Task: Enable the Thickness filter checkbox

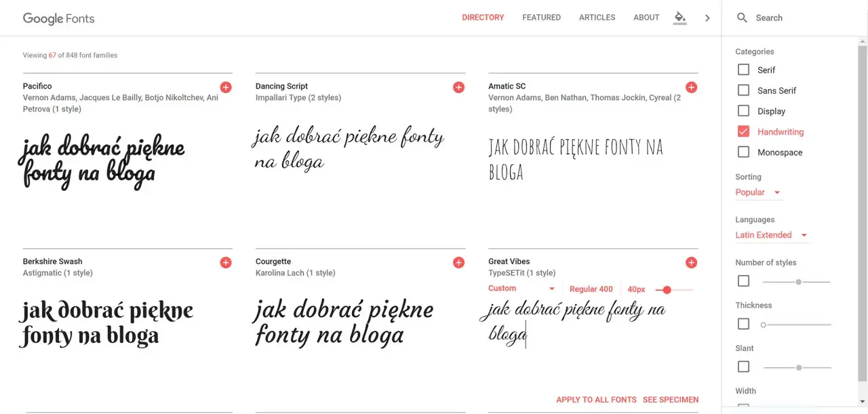Action: click(x=743, y=324)
